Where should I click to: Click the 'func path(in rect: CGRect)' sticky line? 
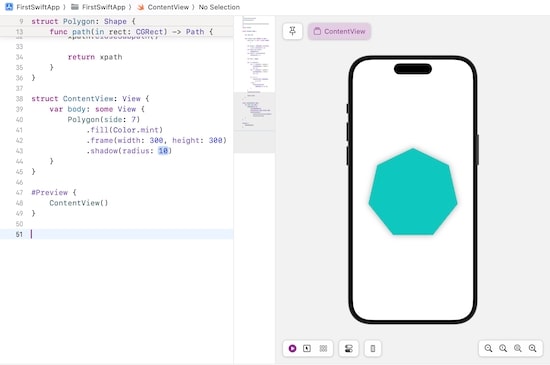pyautogui.click(x=131, y=32)
